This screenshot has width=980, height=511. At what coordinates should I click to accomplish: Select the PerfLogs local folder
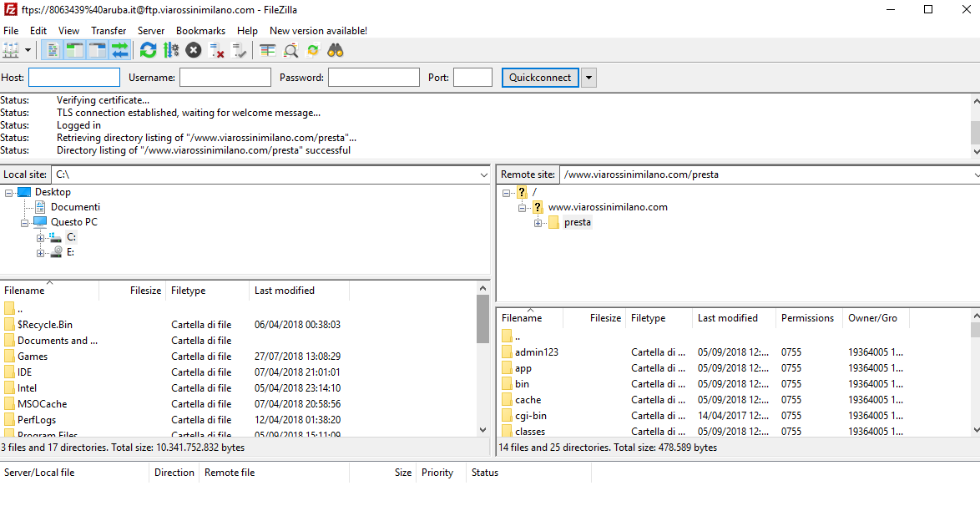(x=36, y=420)
